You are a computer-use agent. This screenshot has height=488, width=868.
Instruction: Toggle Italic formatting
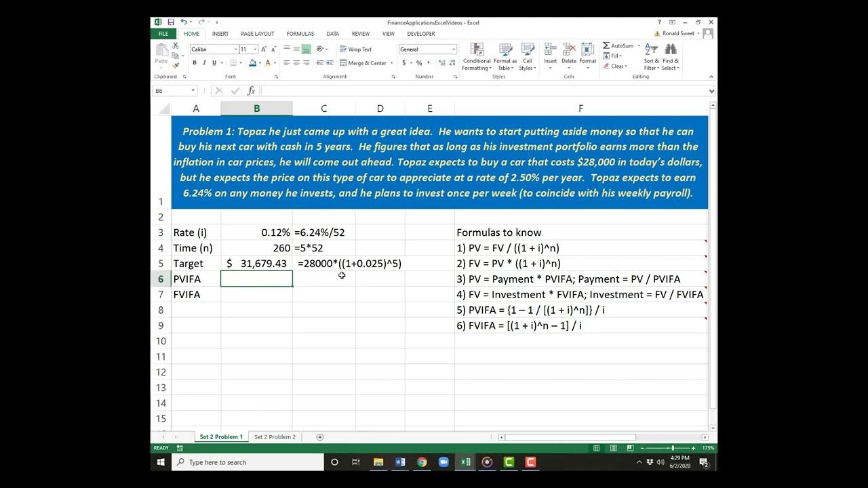pyautogui.click(x=204, y=62)
